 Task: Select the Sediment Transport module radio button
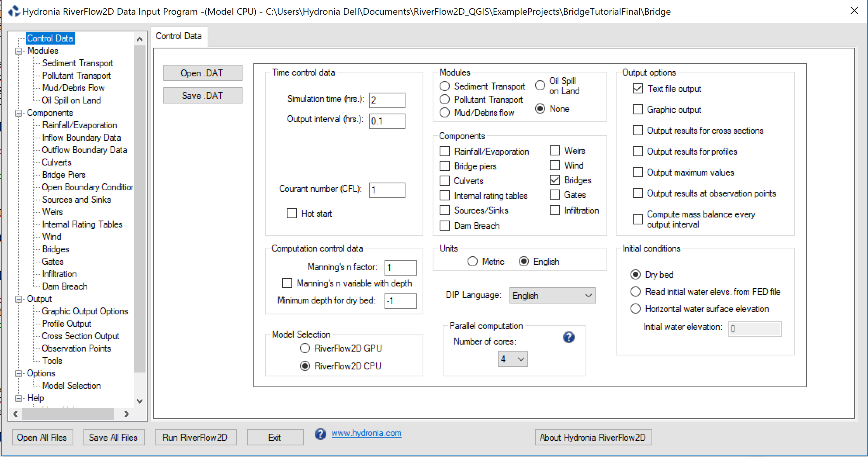click(x=445, y=86)
